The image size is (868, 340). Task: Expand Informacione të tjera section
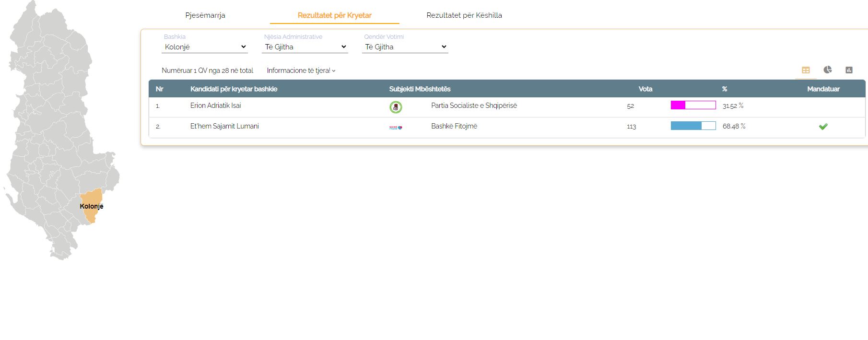[x=301, y=70]
